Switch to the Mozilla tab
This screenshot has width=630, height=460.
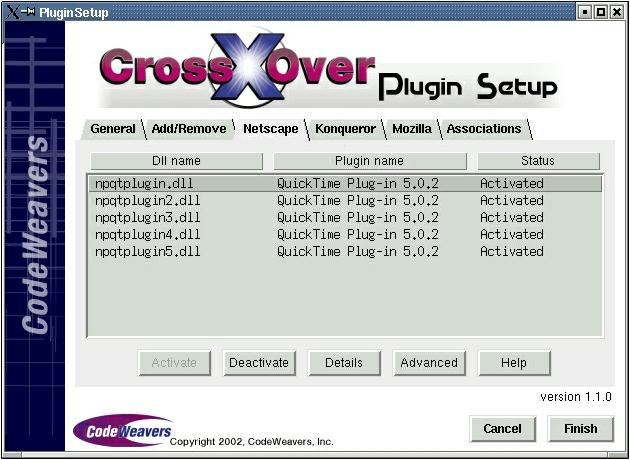tap(411, 129)
